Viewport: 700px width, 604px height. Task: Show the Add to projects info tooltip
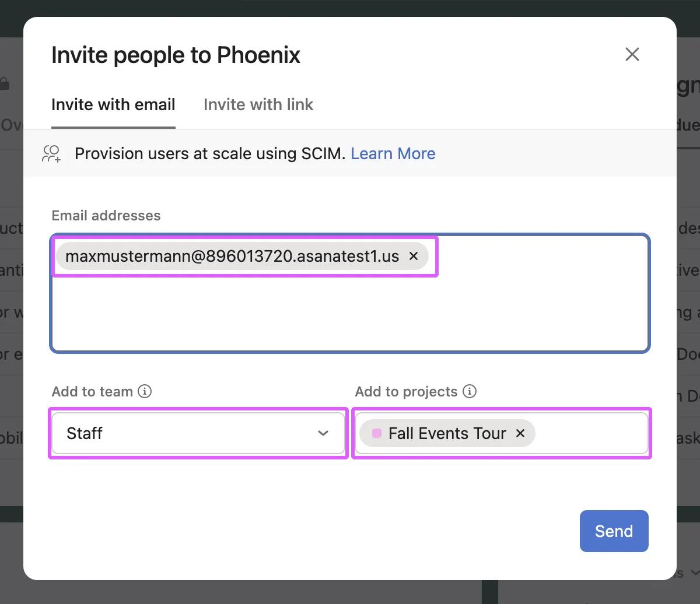coord(470,391)
